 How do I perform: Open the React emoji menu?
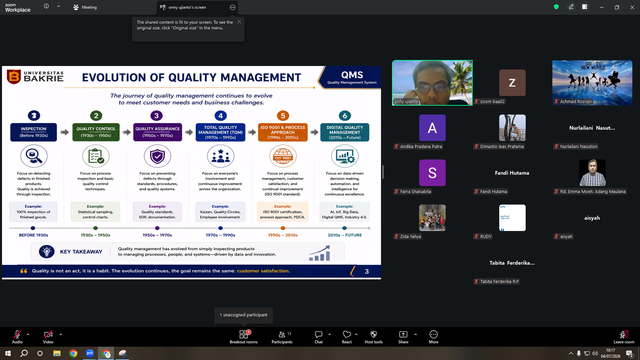pyautogui.click(x=347, y=337)
